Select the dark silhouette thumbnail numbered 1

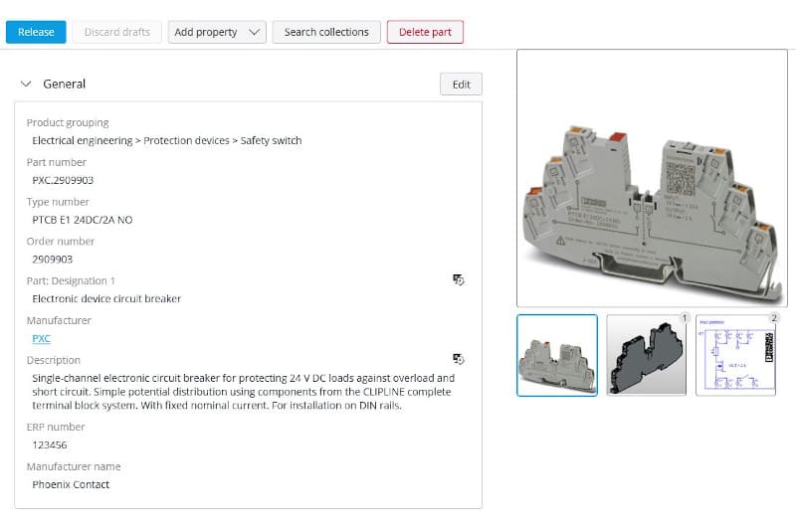[647, 355]
